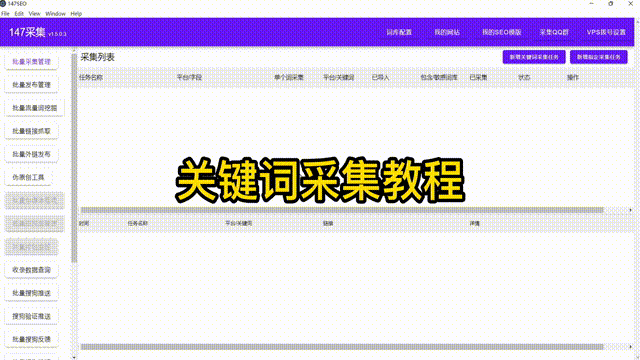Open the Edit menu
Image resolution: width=640 pixels, height=360 pixels.
(x=19, y=13)
